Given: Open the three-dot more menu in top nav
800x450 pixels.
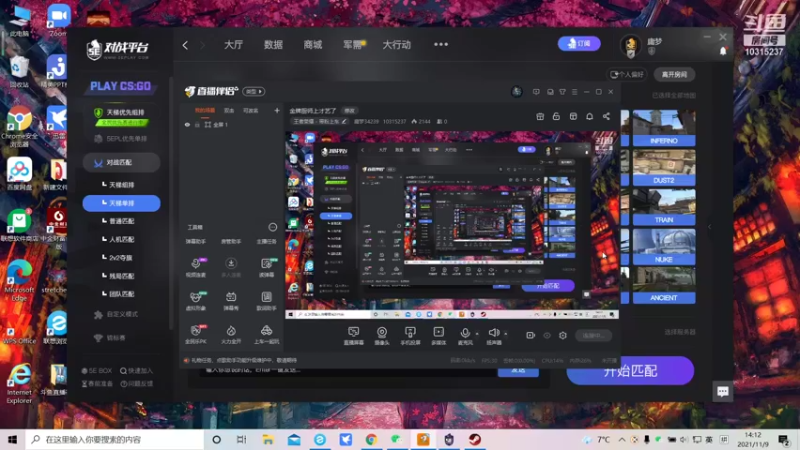Looking at the screenshot, I should pos(441,44).
